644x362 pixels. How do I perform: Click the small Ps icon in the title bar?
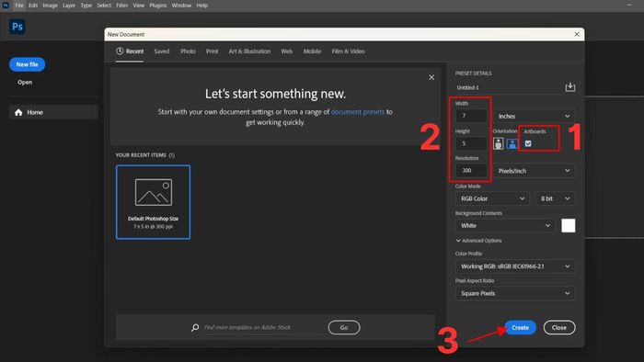click(6, 5)
